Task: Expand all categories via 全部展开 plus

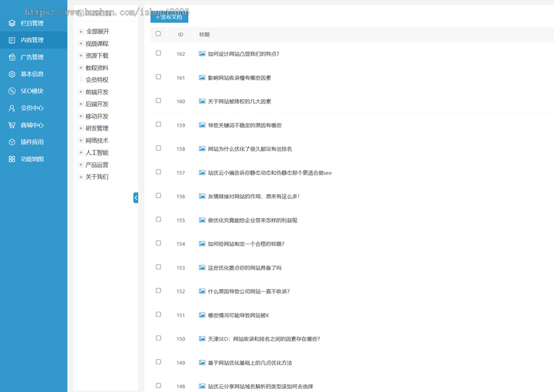Action: pos(81,32)
